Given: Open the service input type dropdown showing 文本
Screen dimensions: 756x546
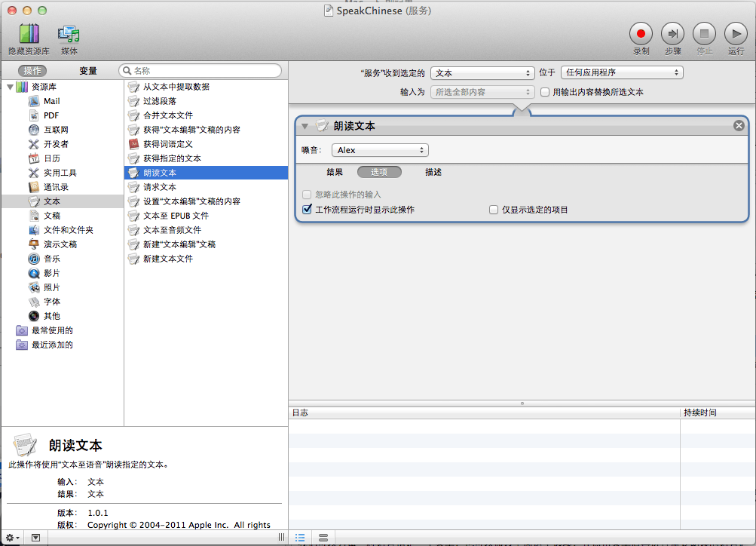Looking at the screenshot, I should (x=482, y=73).
